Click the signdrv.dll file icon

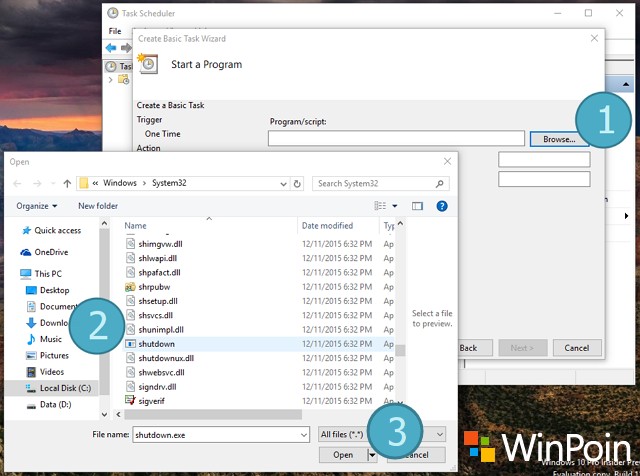click(130, 387)
